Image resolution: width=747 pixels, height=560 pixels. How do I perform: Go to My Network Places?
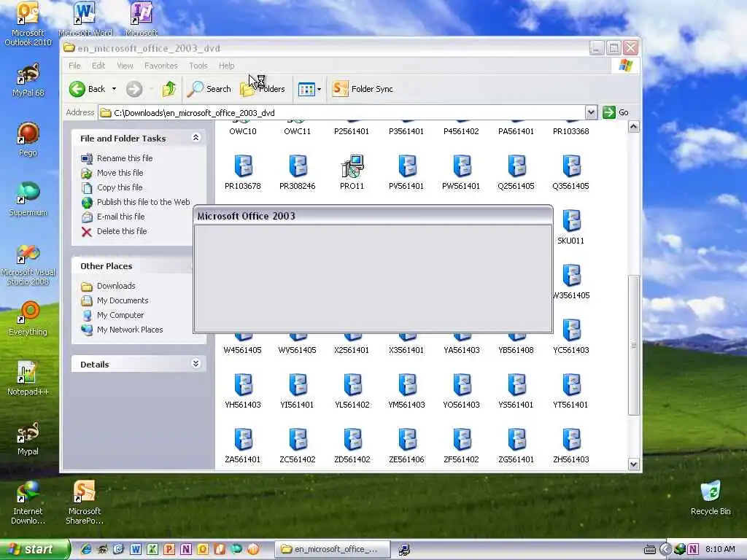130,330
